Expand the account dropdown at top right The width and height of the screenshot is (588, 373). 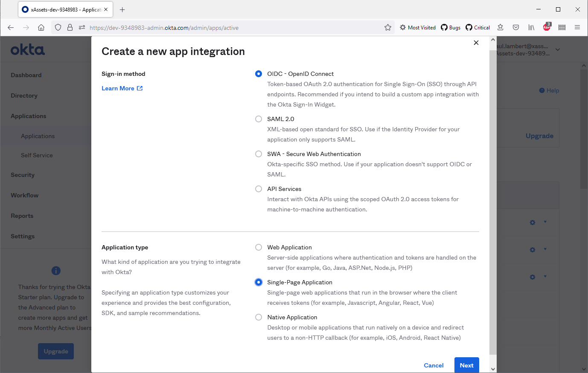[558, 49]
